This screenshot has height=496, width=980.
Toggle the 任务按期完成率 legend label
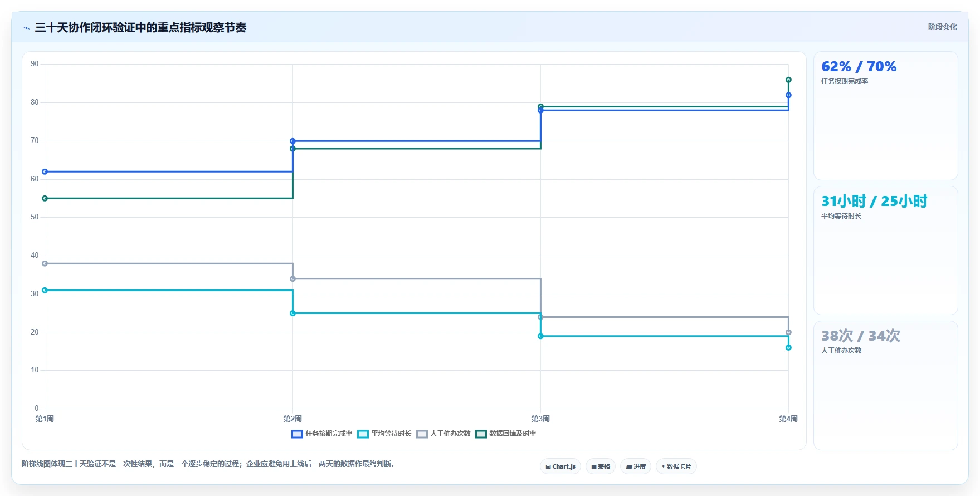pyautogui.click(x=329, y=434)
